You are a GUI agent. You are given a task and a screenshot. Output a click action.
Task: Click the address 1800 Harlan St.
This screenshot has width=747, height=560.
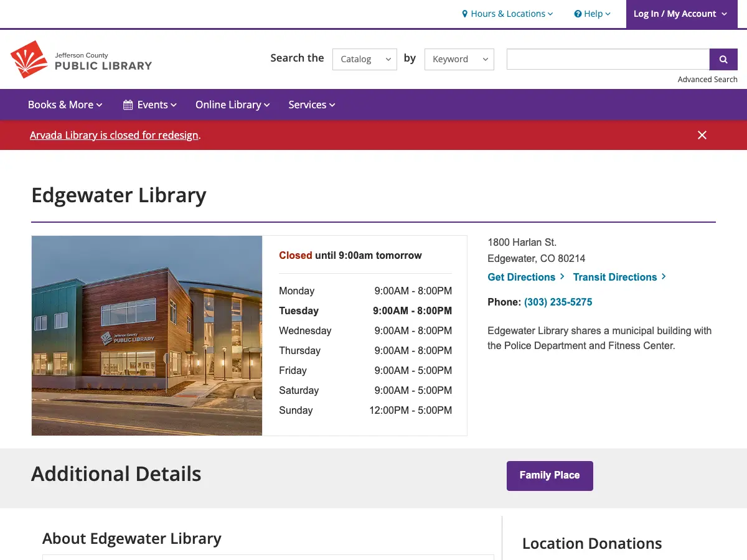[x=522, y=242]
